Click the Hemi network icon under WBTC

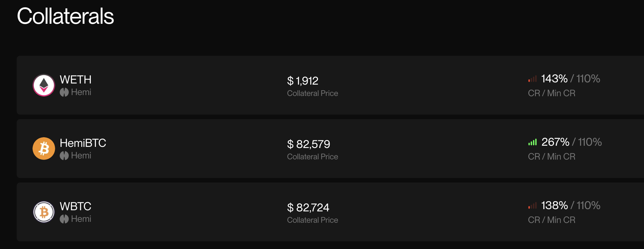click(64, 219)
